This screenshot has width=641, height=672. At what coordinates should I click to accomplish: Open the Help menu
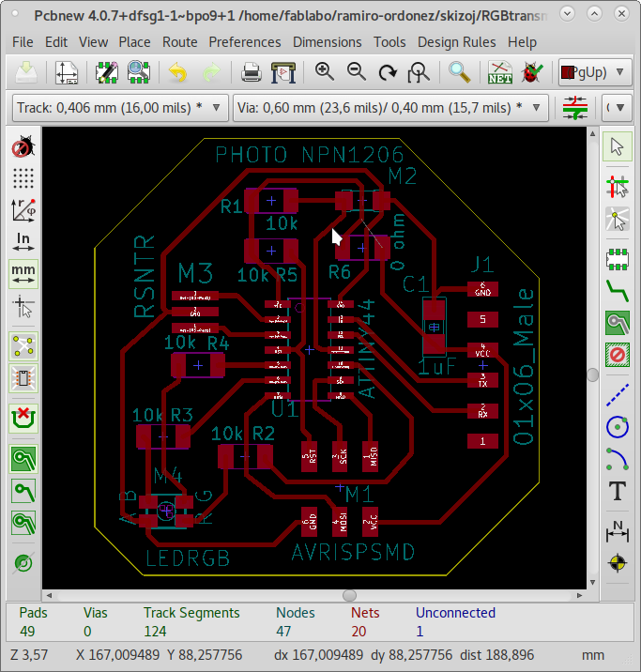(522, 42)
